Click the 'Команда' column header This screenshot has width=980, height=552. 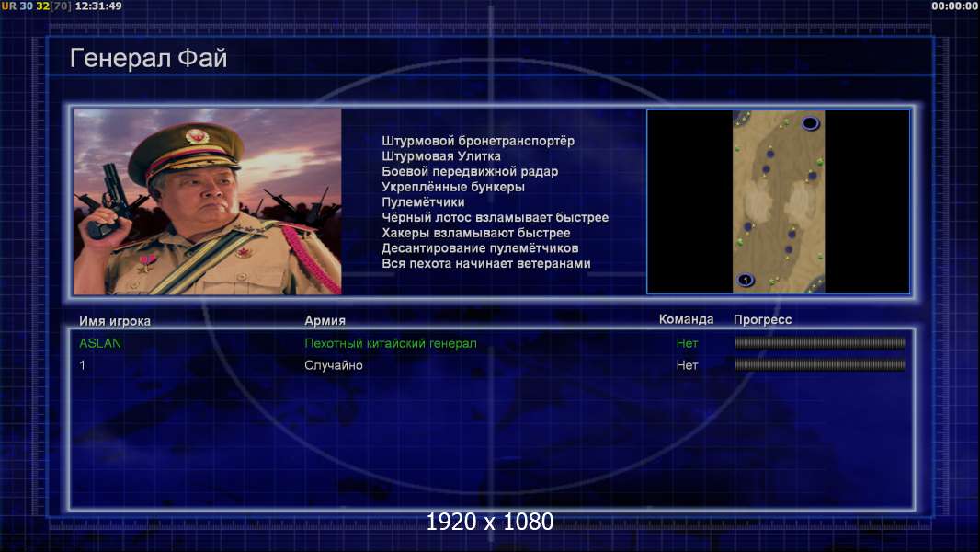click(x=686, y=319)
